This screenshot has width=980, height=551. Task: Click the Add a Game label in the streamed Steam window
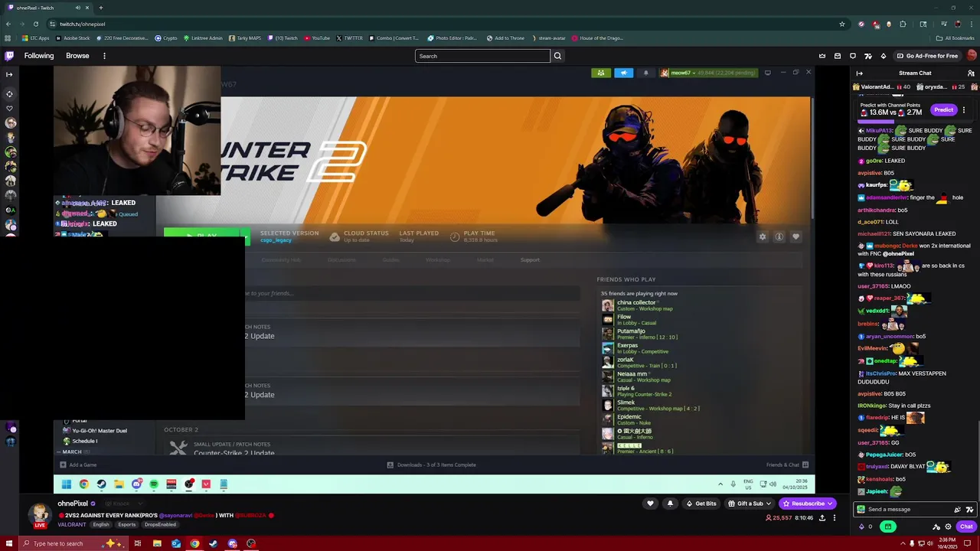tap(83, 465)
